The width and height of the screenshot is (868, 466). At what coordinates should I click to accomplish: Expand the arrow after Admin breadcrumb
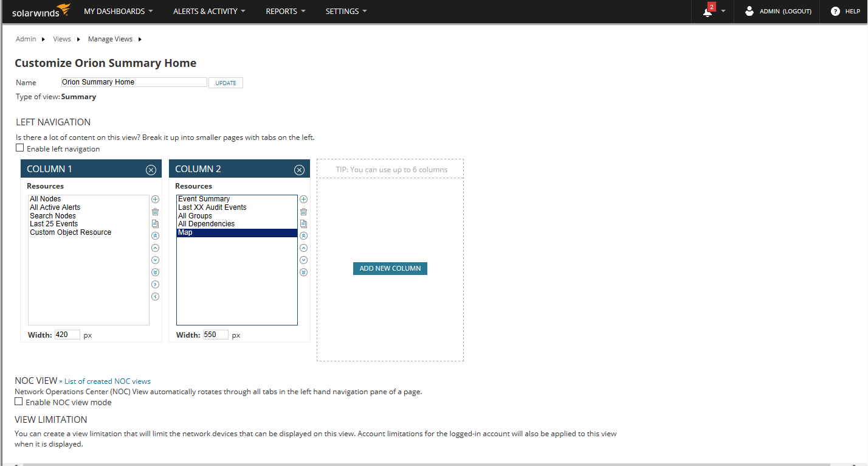[43, 39]
